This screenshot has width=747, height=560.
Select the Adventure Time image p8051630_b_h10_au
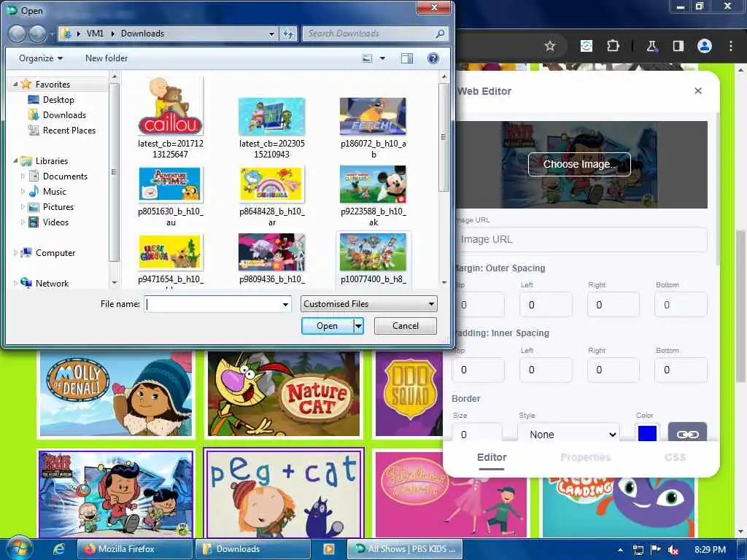tap(171, 196)
